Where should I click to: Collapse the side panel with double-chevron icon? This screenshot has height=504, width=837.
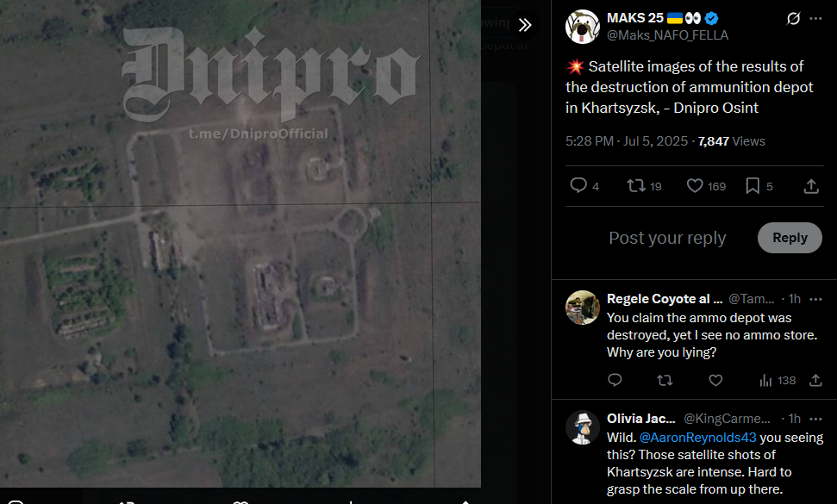point(525,25)
